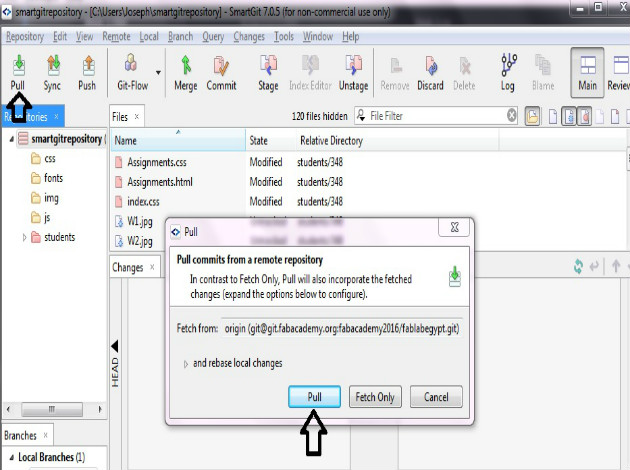The image size is (630, 470).
Task: Click the Stage toolbar icon
Action: [x=268, y=72]
